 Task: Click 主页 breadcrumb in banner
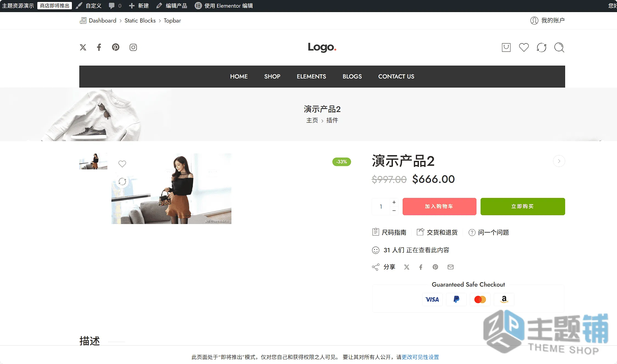click(x=312, y=120)
